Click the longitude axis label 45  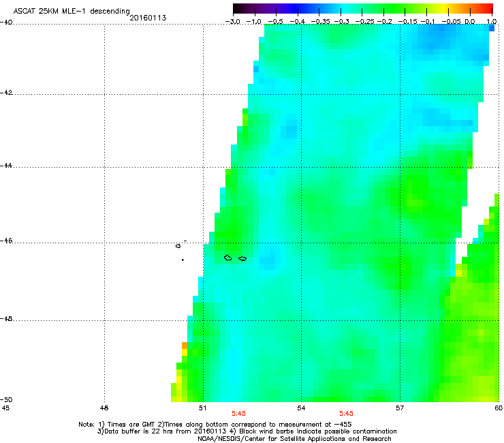tap(5, 408)
